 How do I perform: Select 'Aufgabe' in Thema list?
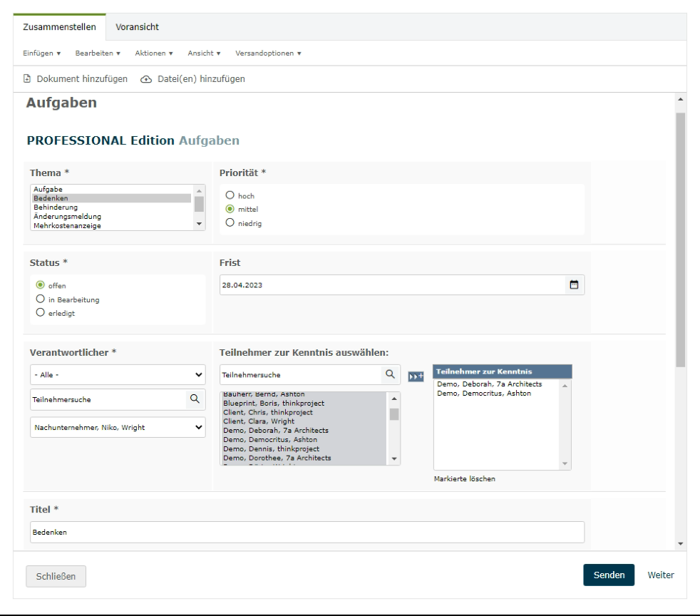(x=112, y=189)
